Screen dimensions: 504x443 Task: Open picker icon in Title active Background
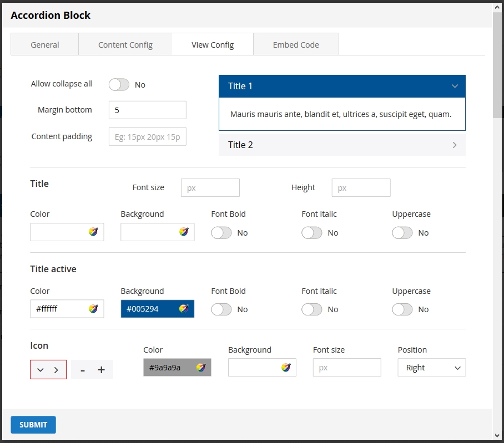tap(184, 309)
